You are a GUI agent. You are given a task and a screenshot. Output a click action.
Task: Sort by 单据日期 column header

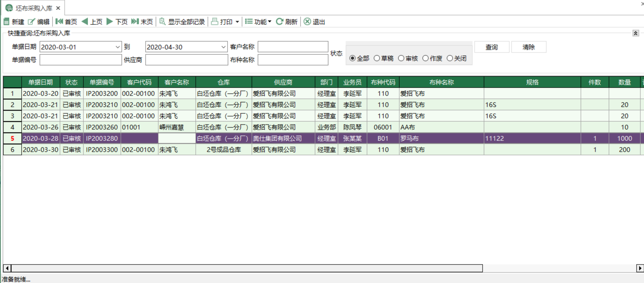pyautogui.click(x=41, y=82)
